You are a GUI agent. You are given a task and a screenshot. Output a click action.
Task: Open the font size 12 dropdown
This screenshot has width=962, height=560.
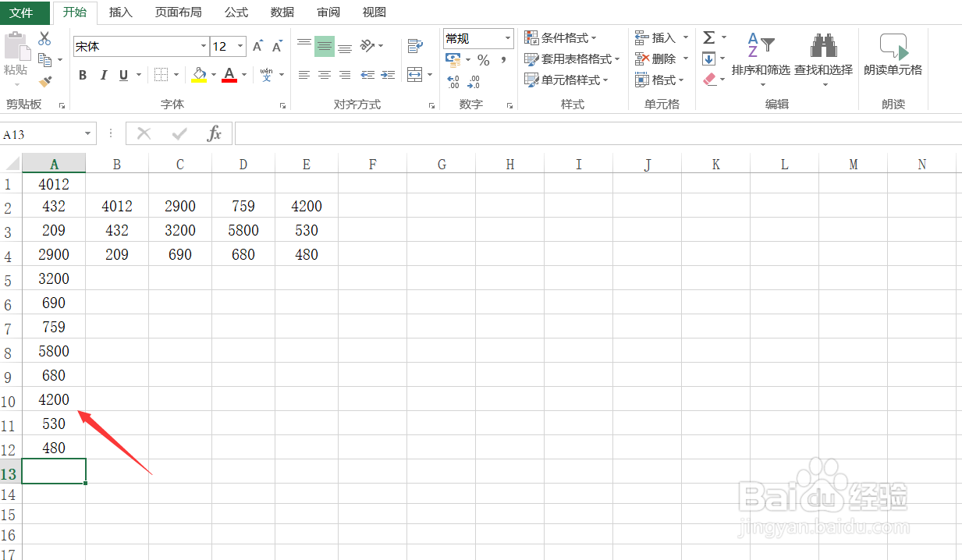click(240, 47)
